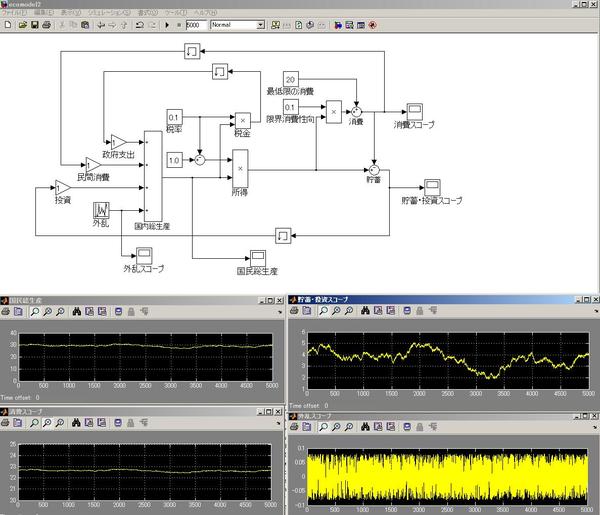Select the 税率 constant block
600x515 pixels.
(x=175, y=119)
